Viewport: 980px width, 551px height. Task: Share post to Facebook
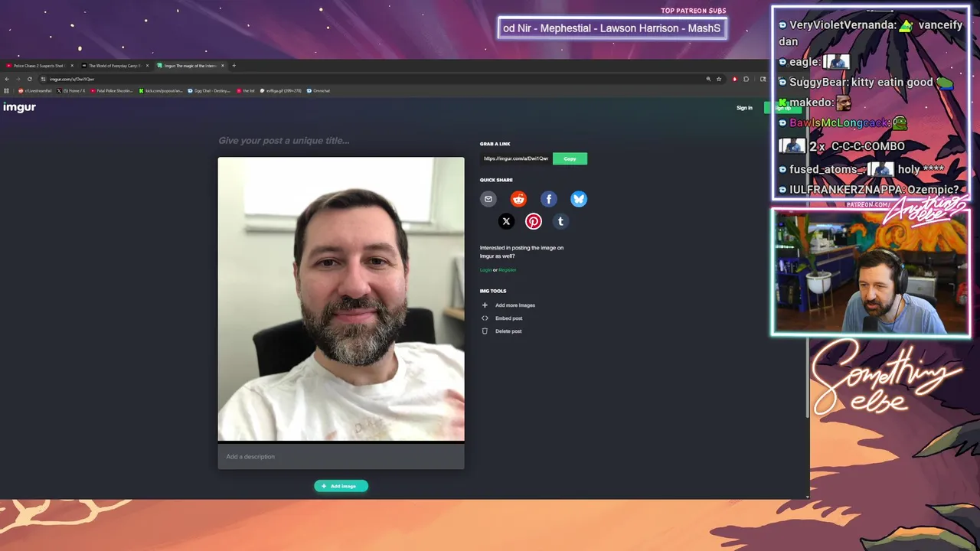549,199
